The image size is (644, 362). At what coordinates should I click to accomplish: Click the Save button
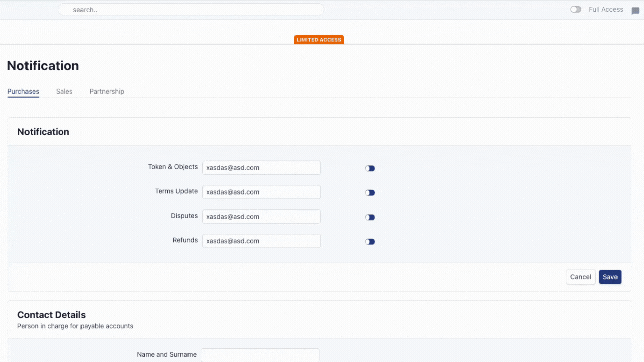click(x=610, y=277)
